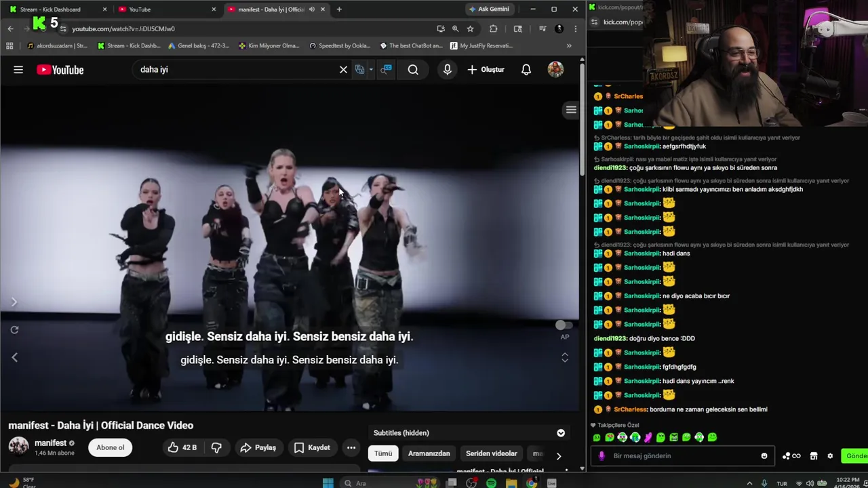The width and height of the screenshot is (868, 488).
Task: Open Ask Gemini button
Action: (x=489, y=9)
